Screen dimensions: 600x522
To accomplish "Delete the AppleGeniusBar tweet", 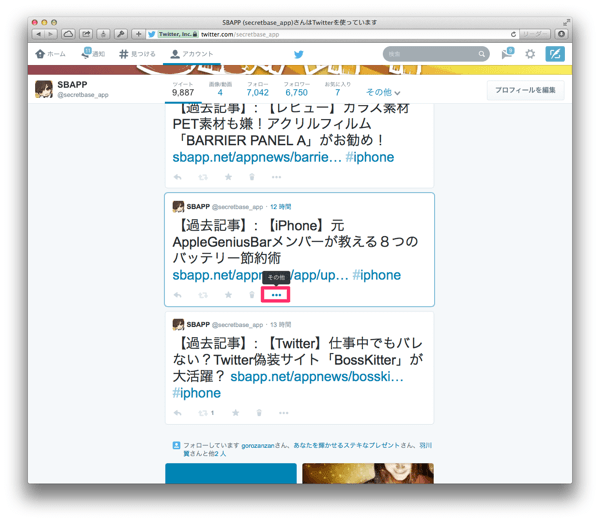I will coord(252,295).
